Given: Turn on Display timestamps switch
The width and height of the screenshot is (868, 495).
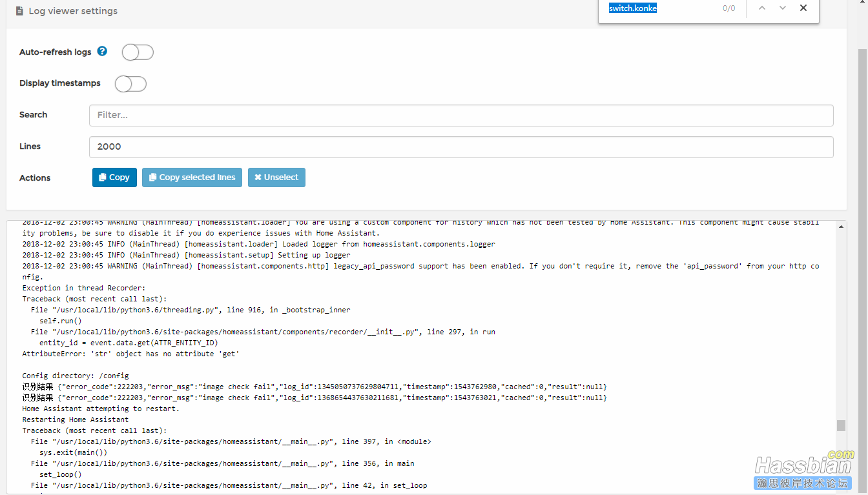Looking at the screenshot, I should (x=130, y=84).
